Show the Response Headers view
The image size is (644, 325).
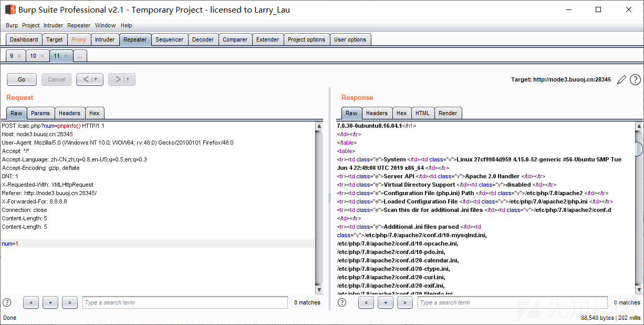click(377, 113)
